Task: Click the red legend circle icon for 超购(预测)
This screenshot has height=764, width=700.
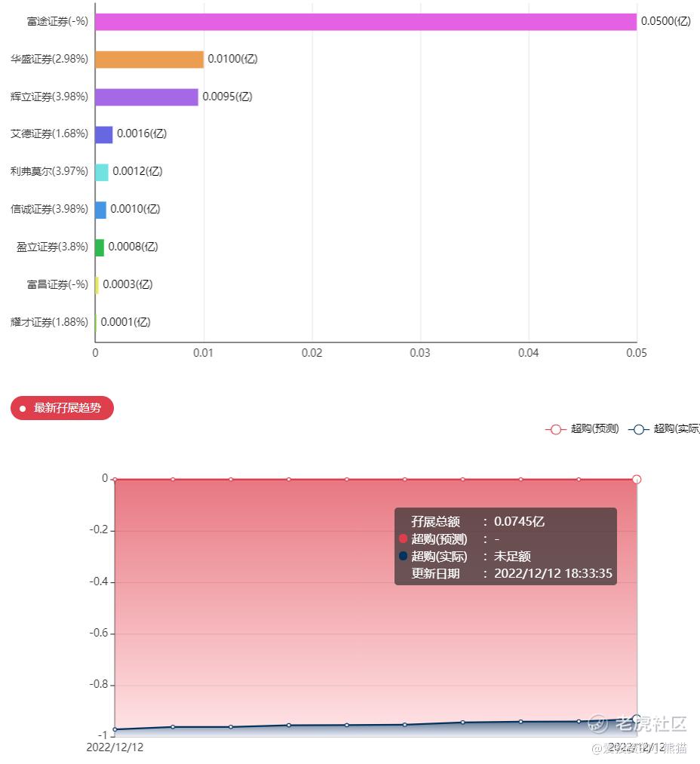Action: pyautogui.click(x=555, y=429)
